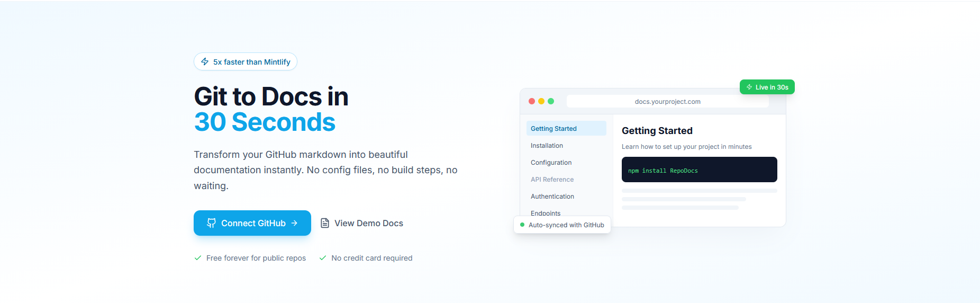Click the Getting Started page heading
The height and width of the screenshot is (303, 980).
point(657,130)
